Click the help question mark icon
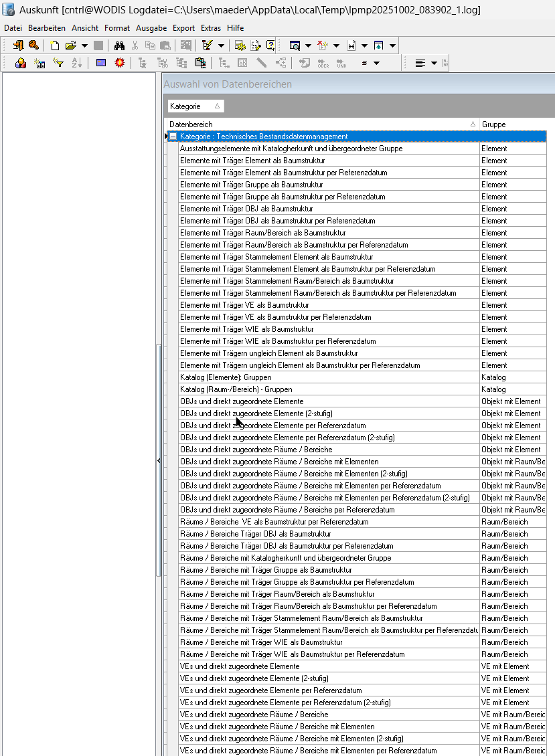 270,45
